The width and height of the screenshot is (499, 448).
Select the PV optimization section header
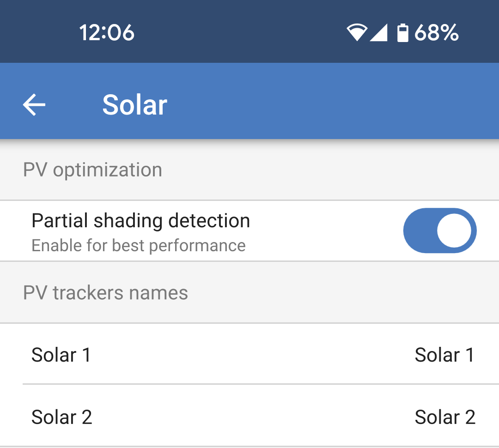[x=92, y=170]
